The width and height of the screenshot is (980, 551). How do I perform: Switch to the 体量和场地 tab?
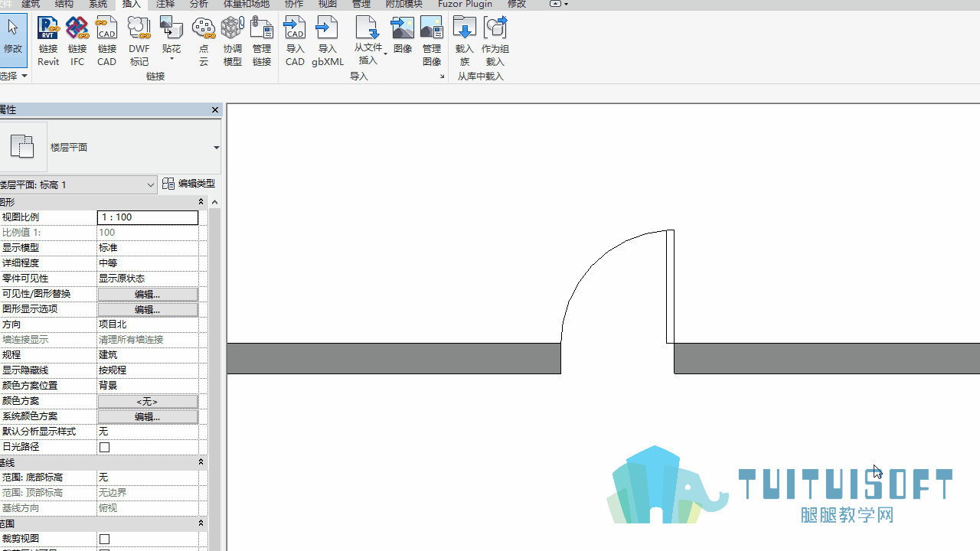[247, 5]
